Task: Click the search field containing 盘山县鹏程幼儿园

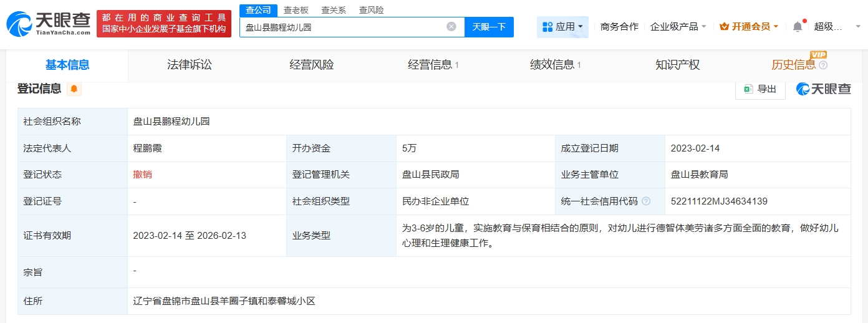Action: [343, 27]
